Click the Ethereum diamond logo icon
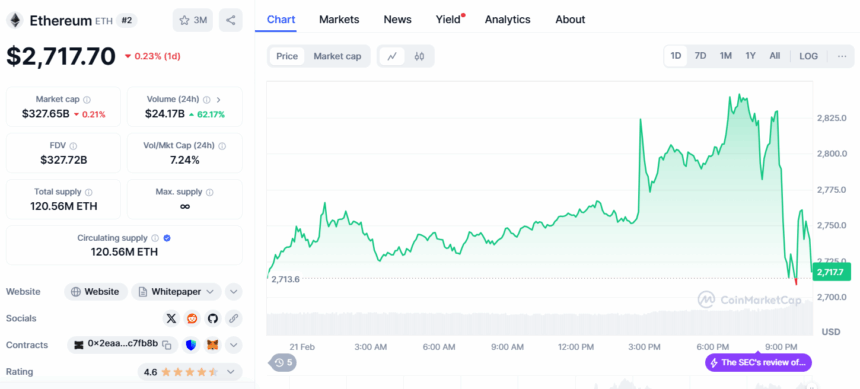 pyautogui.click(x=15, y=20)
